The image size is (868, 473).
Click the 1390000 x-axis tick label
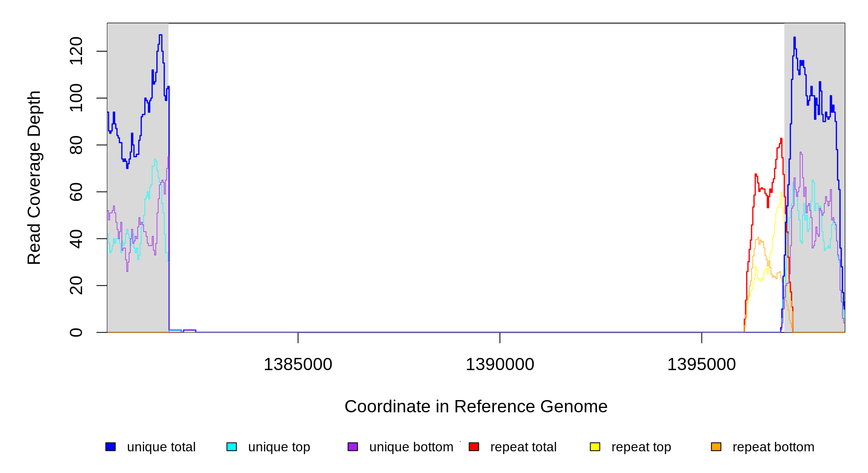click(500, 365)
